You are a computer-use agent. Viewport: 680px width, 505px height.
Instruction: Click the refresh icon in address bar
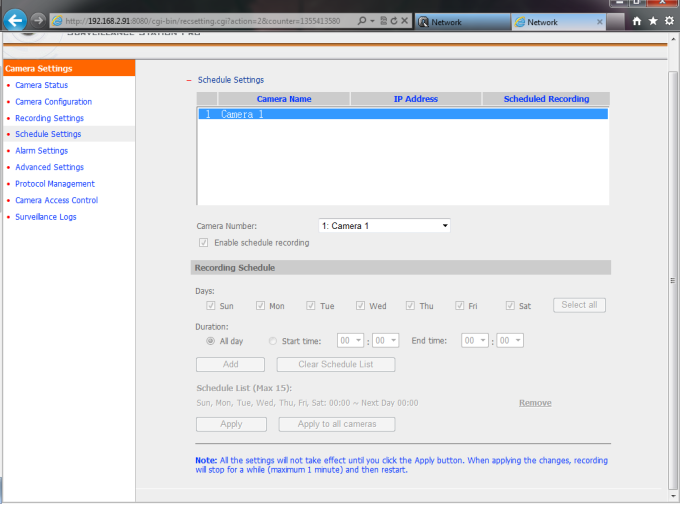(393, 21)
